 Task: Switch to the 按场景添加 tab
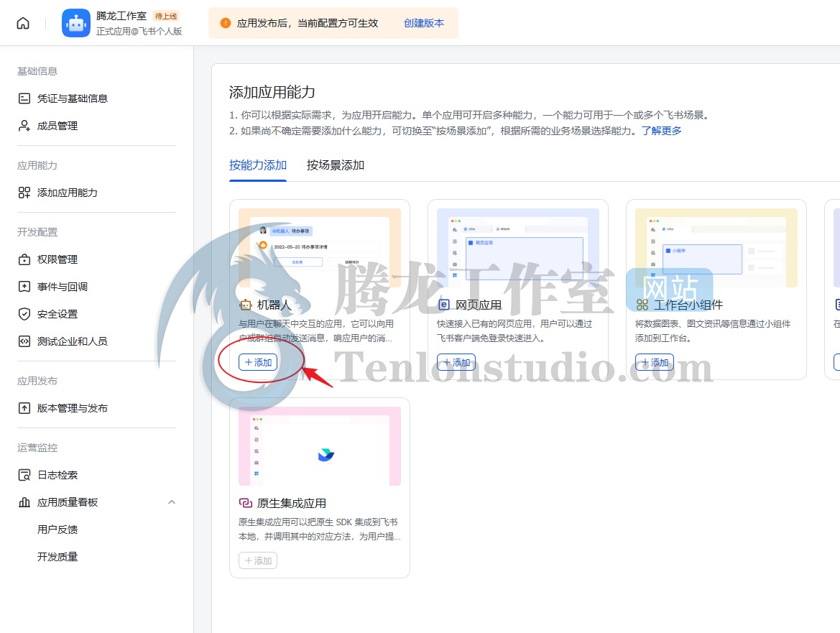tap(336, 165)
